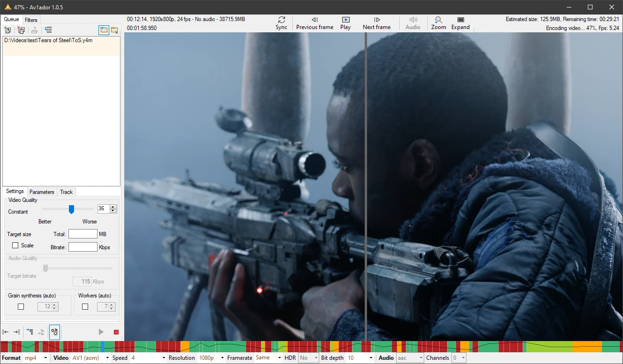Click the Sync preview icon
Screen dimensions: 623x364
click(281, 23)
